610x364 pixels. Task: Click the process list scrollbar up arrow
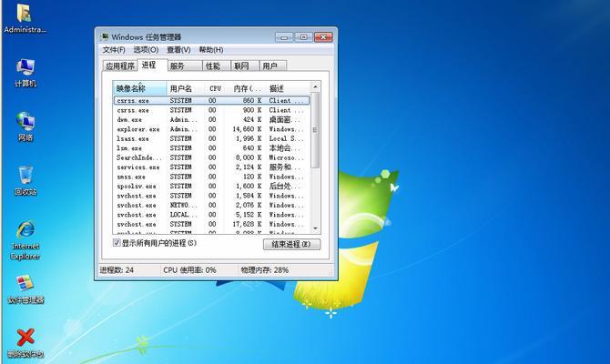click(315, 86)
